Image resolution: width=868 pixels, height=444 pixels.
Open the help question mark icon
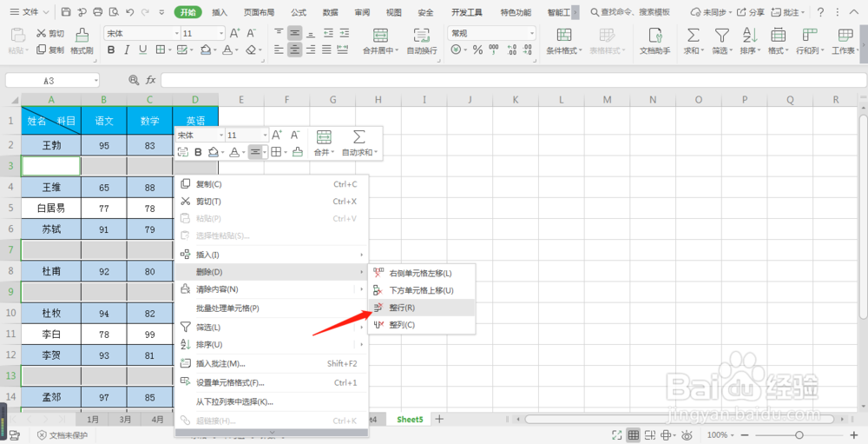click(820, 11)
